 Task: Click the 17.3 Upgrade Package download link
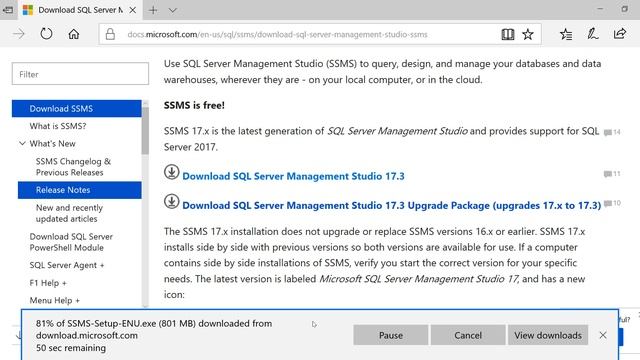(x=391, y=205)
